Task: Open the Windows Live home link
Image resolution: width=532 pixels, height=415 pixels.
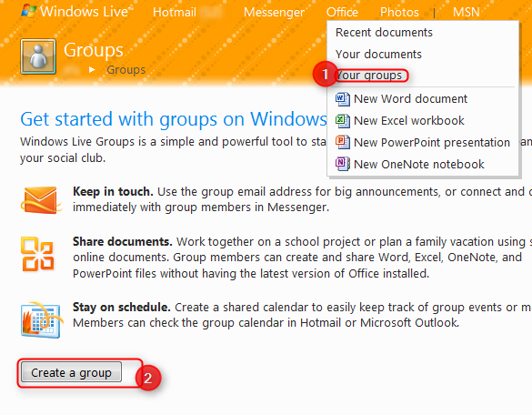Action: point(85,12)
